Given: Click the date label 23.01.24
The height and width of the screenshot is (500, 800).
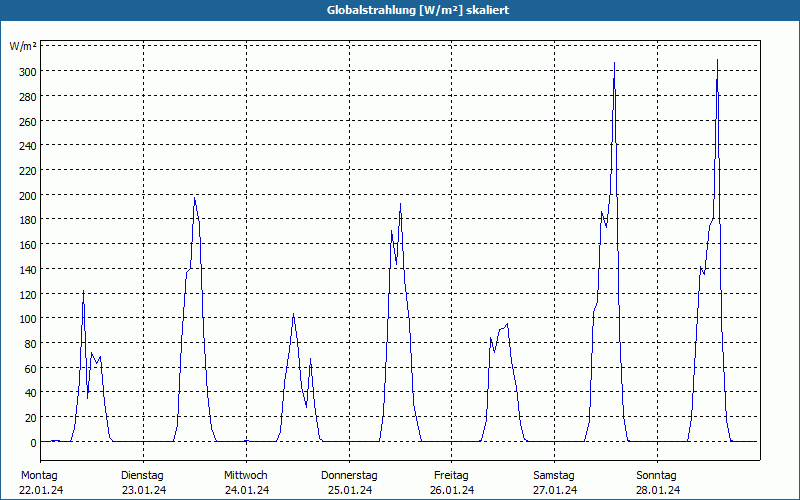Looking at the screenshot, I should (144, 490).
